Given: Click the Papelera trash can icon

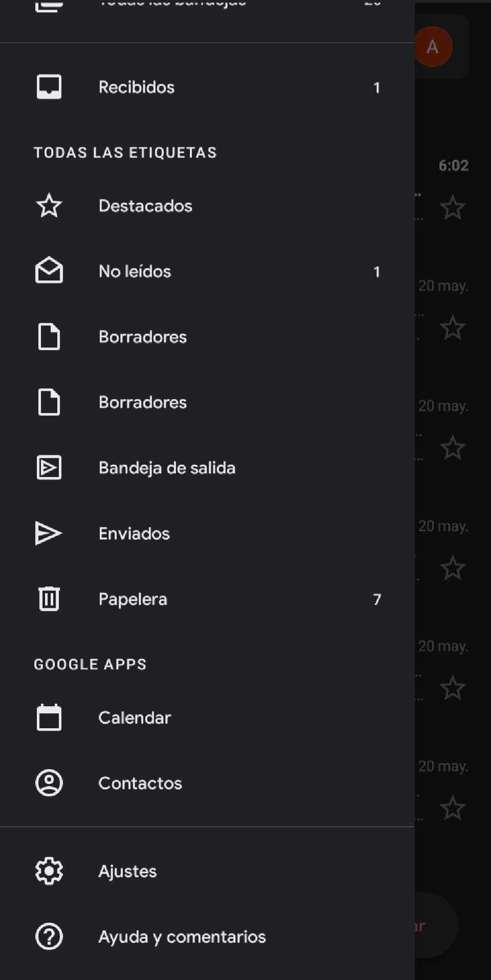Looking at the screenshot, I should click(49, 599).
